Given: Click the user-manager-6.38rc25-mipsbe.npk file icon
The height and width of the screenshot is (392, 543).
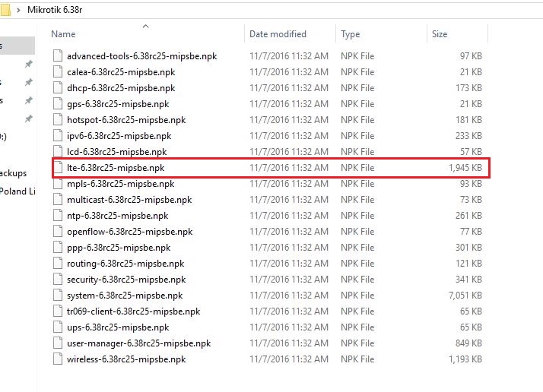Looking at the screenshot, I should point(58,343).
